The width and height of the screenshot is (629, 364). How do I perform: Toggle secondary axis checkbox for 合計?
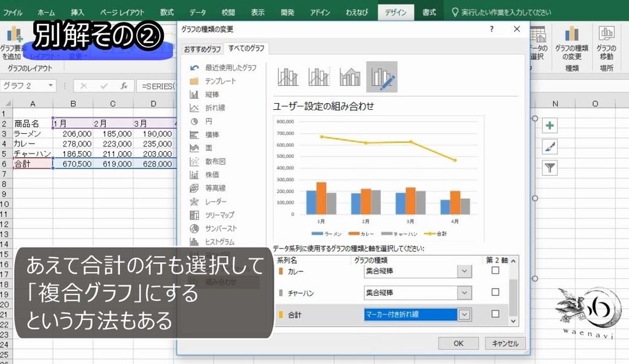click(x=496, y=314)
